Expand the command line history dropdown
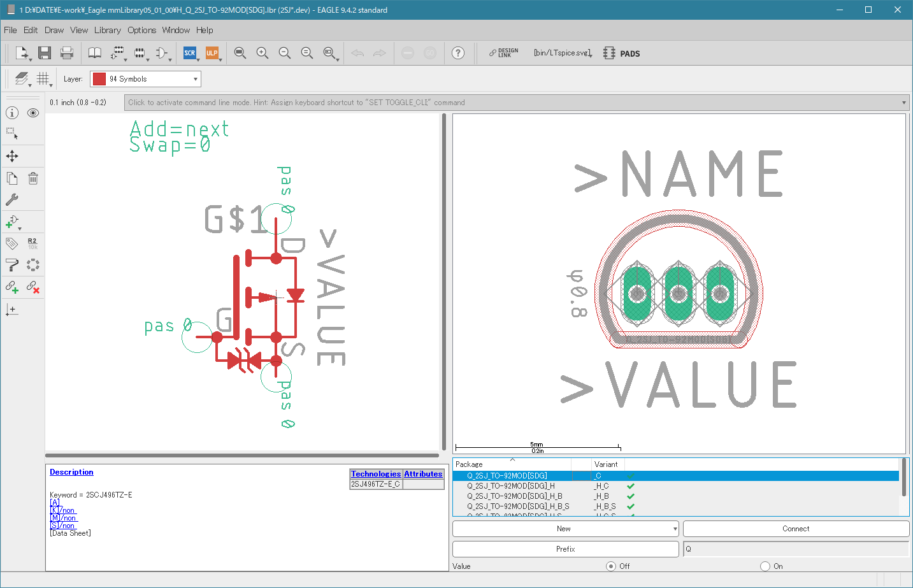Image resolution: width=913 pixels, height=588 pixels. [x=904, y=103]
